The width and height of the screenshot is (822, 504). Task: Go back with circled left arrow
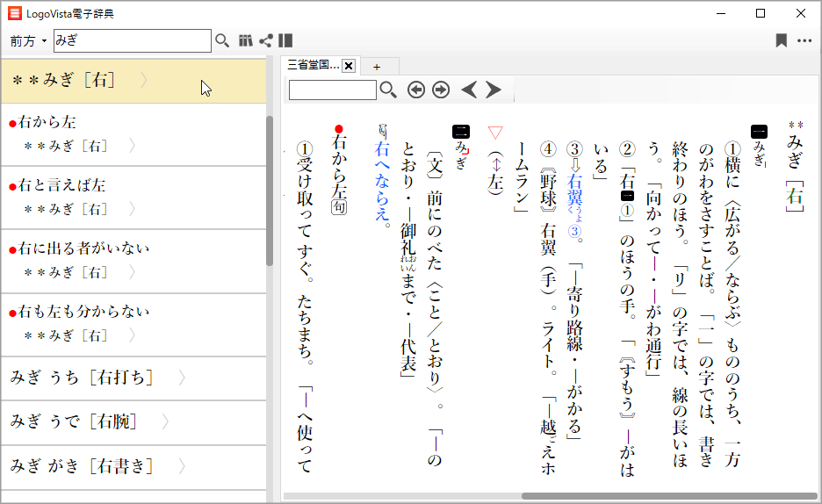pos(416,90)
